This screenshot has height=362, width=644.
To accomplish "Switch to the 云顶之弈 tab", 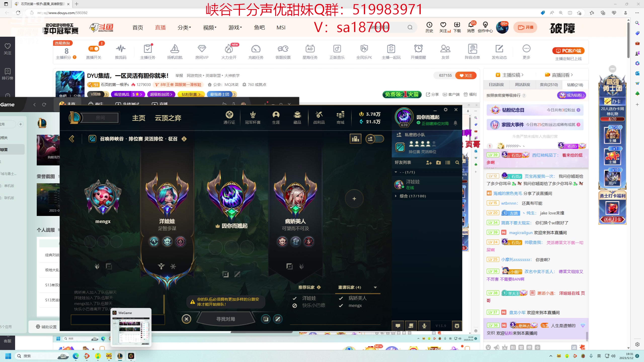I will [x=168, y=118].
